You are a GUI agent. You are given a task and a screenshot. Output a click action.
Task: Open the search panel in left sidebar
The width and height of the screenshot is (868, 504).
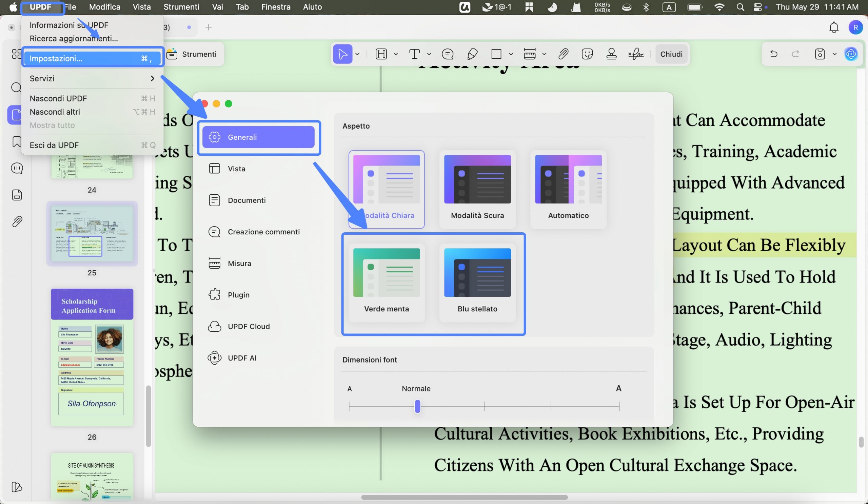(16, 88)
